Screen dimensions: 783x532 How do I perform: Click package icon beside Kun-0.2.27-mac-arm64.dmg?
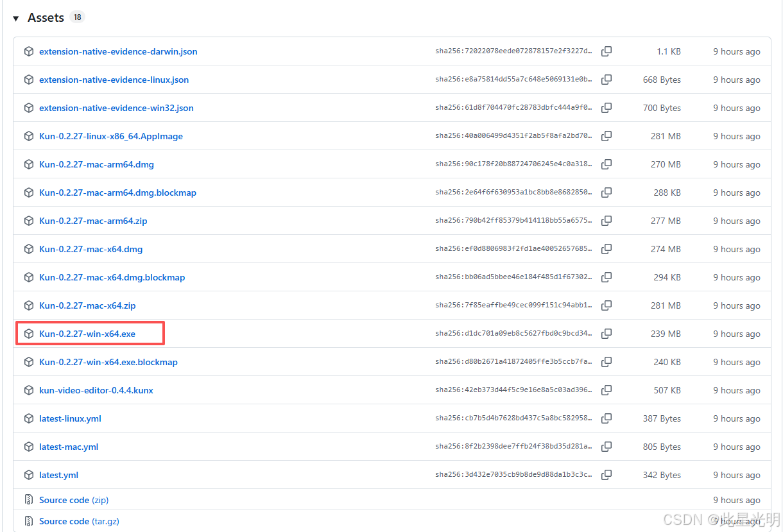pyautogui.click(x=28, y=164)
